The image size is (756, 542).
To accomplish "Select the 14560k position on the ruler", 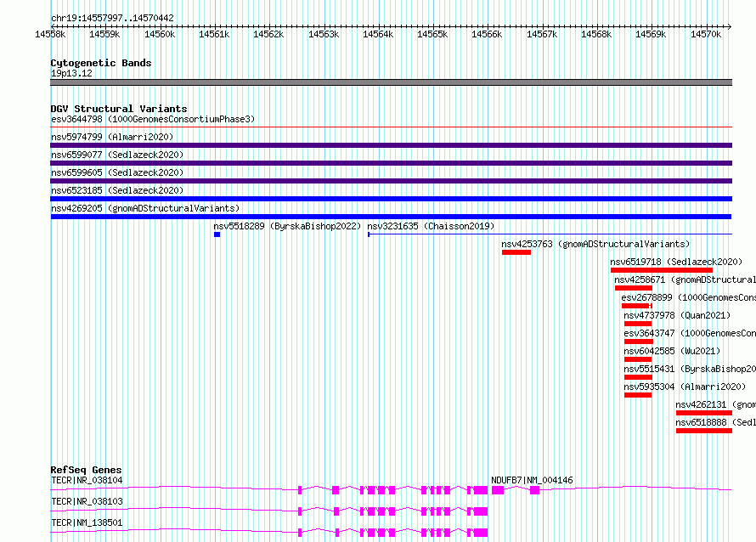I will point(160,34).
